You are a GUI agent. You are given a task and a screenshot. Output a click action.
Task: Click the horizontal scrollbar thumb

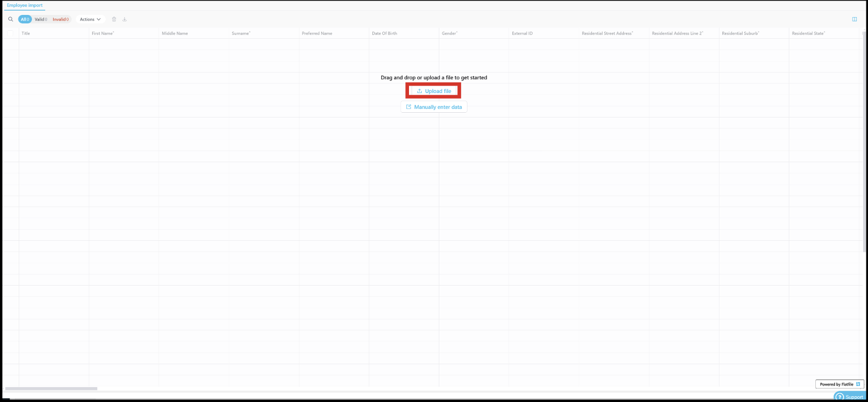point(51,389)
